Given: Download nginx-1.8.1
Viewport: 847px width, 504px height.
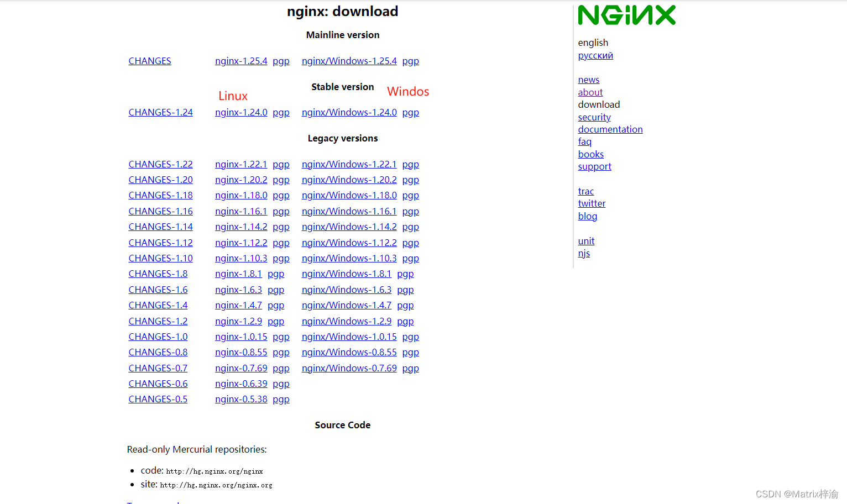Looking at the screenshot, I should coord(239,274).
